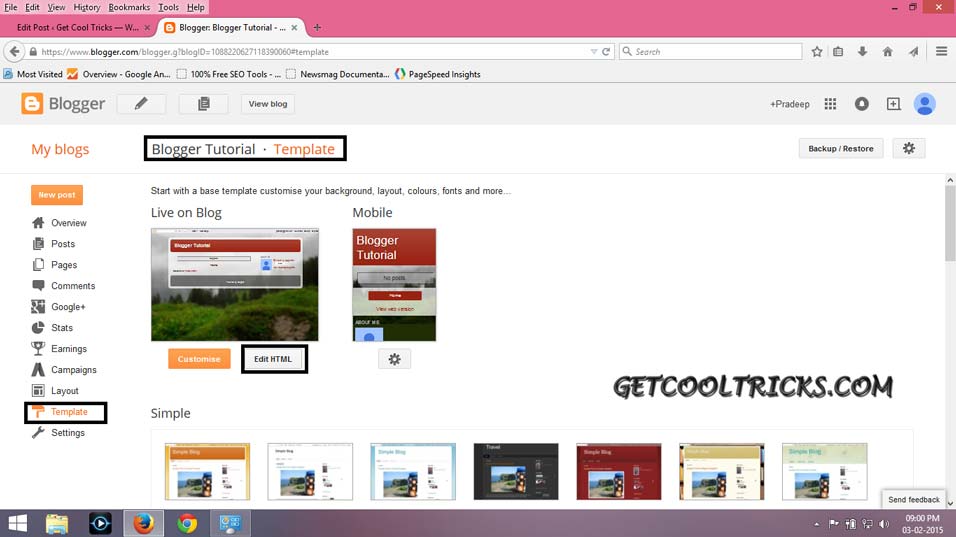Open Mobile template preview thumbnail
This screenshot has width=956, height=537.
coord(394,285)
